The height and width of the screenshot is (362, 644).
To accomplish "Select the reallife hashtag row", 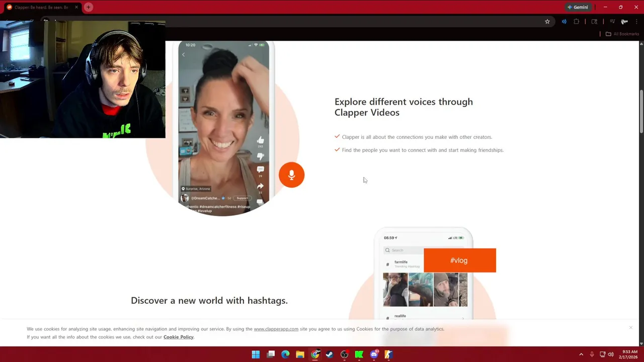I will pyautogui.click(x=425, y=316).
